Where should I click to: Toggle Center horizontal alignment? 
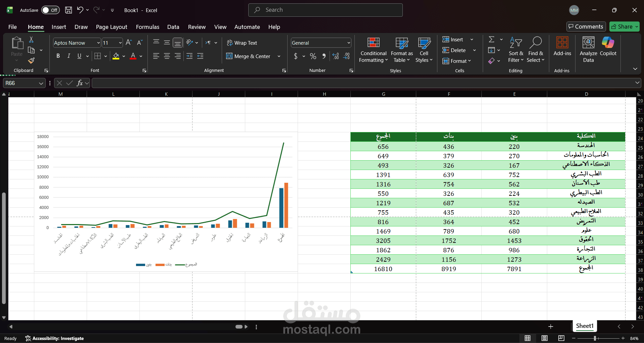tap(167, 56)
